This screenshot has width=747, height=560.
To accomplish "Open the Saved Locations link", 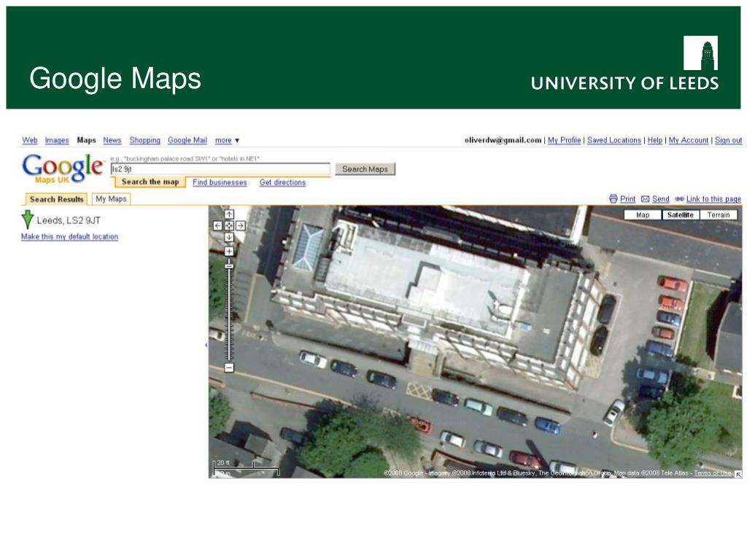I will click(x=614, y=140).
